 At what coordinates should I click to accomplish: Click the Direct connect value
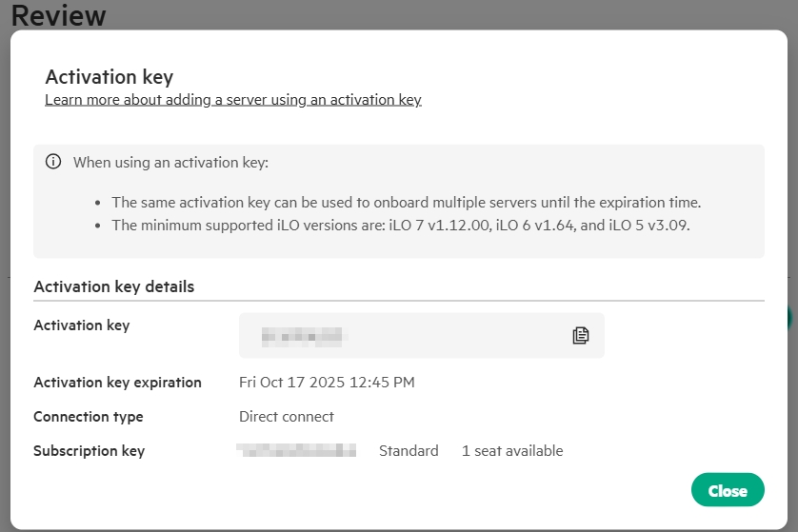(x=286, y=417)
